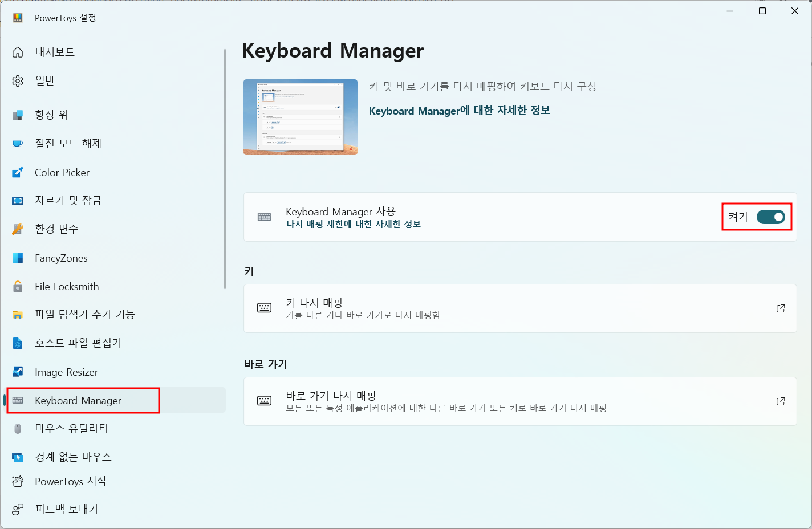Viewport: 812px width, 529px height.
Task: Maximize the PowerToys 설정 window
Action: pyautogui.click(x=762, y=11)
